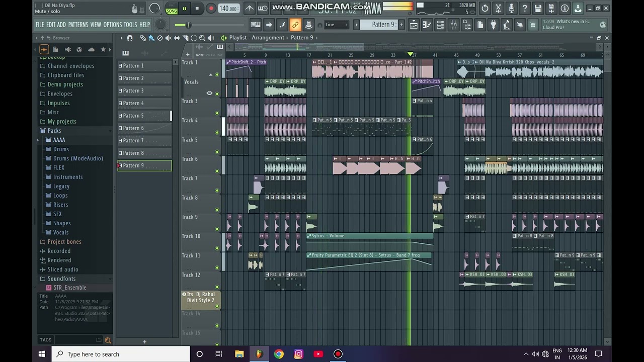Open the ADD menu
644x362 pixels.
(x=61, y=25)
